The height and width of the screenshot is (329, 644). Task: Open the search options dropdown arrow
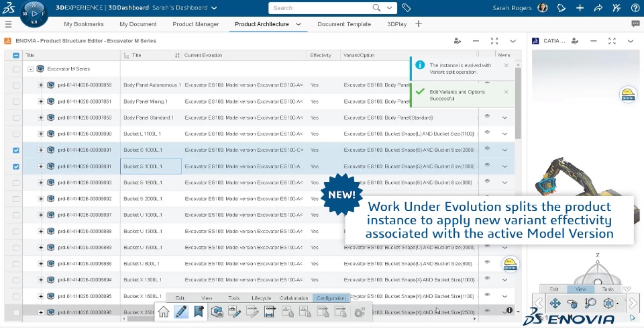389,8
